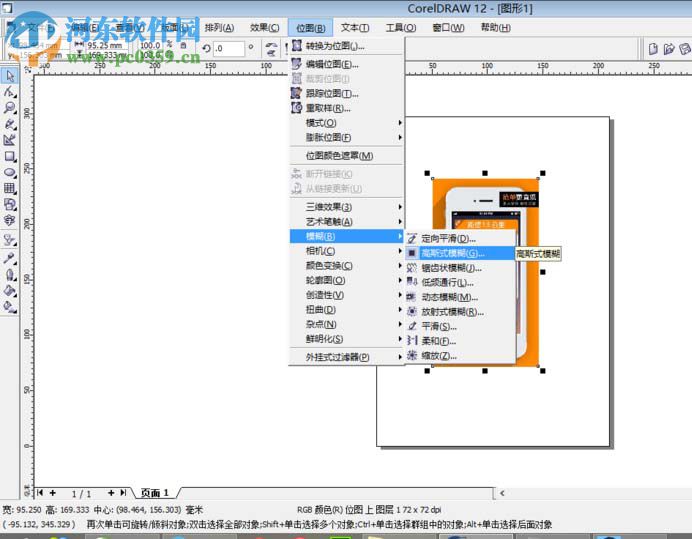The width and height of the screenshot is (692, 539).
Task: Add page after current page button
Action: pos(111,492)
